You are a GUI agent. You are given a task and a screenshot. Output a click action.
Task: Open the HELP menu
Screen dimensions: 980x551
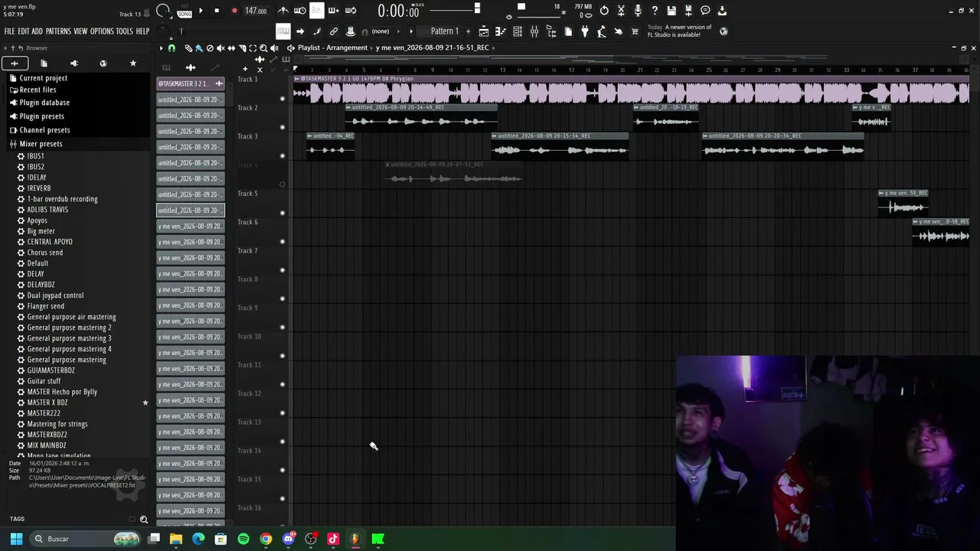tap(142, 31)
